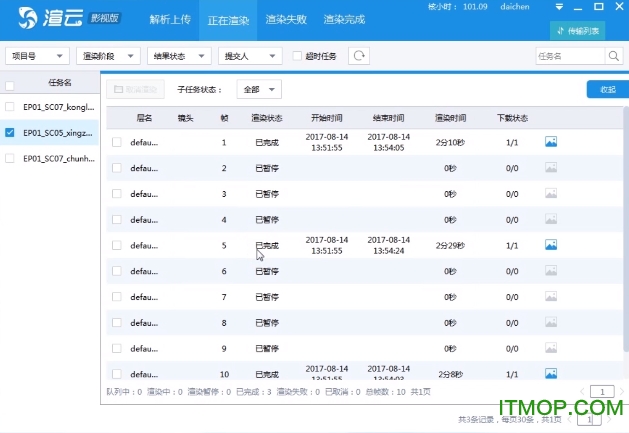The width and height of the screenshot is (629, 433).
Task: Toggle the select-all 任务名 header checkbox
Action: pos(10,85)
